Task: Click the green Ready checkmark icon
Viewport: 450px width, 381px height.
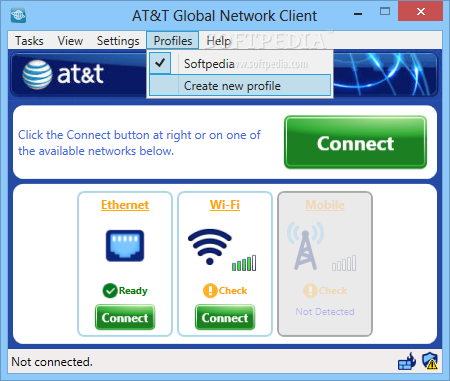Action: [110, 291]
